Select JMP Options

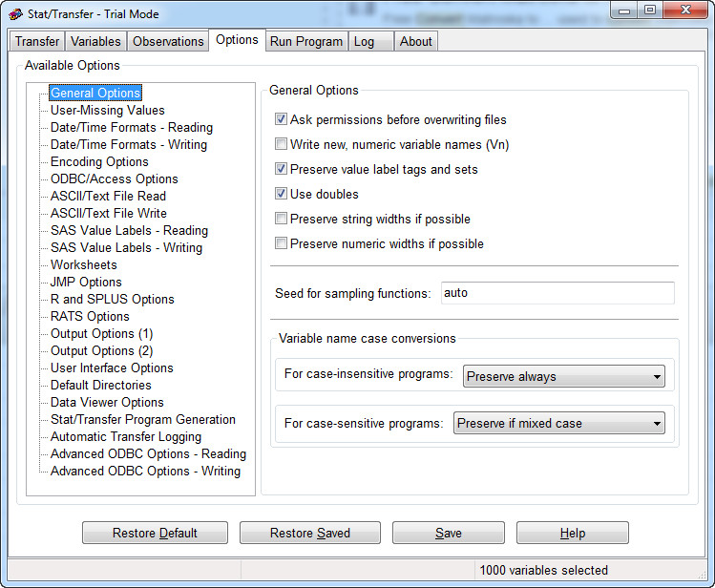86,283
